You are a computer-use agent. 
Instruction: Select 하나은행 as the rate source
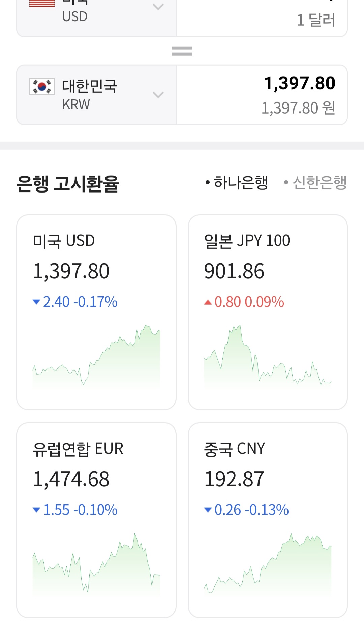pos(237,183)
